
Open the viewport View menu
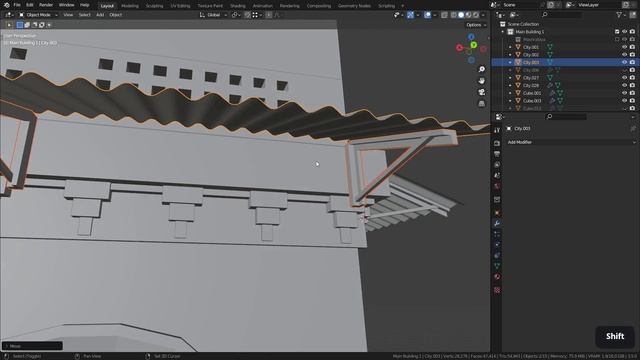pos(68,15)
